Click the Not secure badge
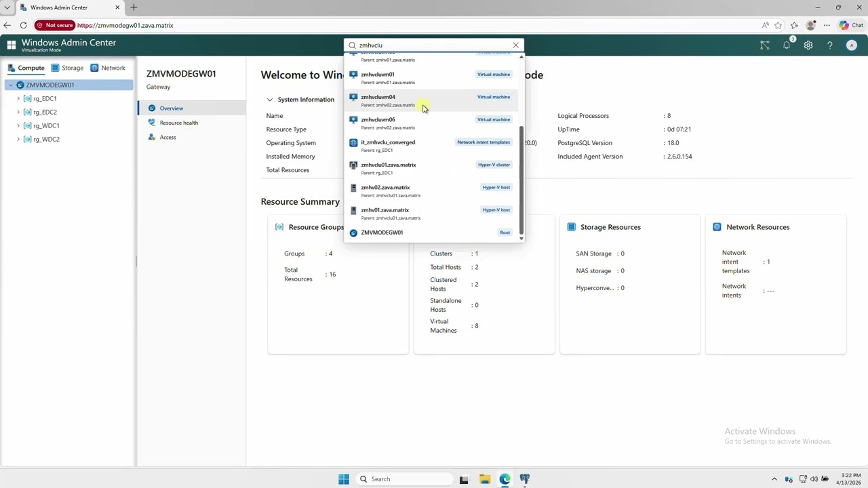 54,25
